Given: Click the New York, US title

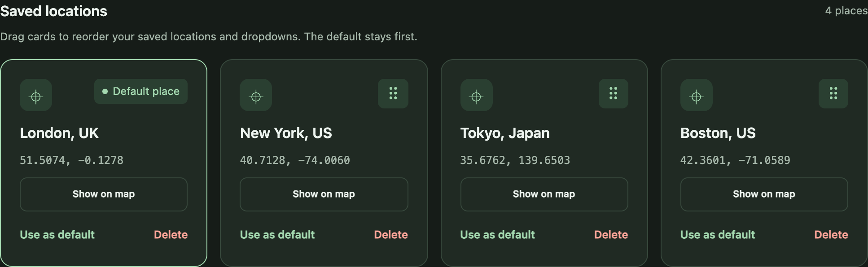Looking at the screenshot, I should coord(286,133).
